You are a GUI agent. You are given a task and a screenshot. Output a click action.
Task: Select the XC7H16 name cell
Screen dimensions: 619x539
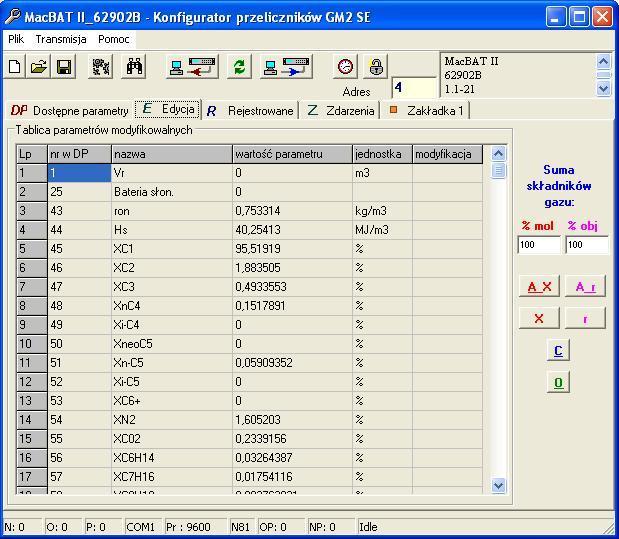coord(172,477)
